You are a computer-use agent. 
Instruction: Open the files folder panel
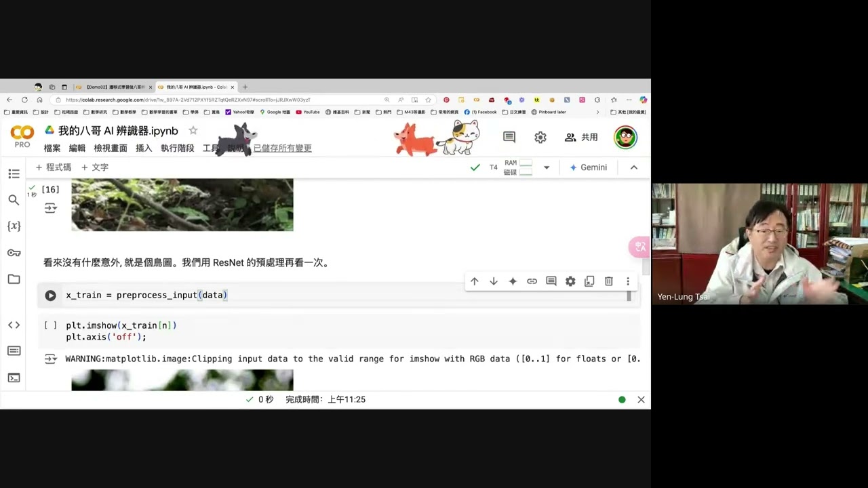[14, 279]
